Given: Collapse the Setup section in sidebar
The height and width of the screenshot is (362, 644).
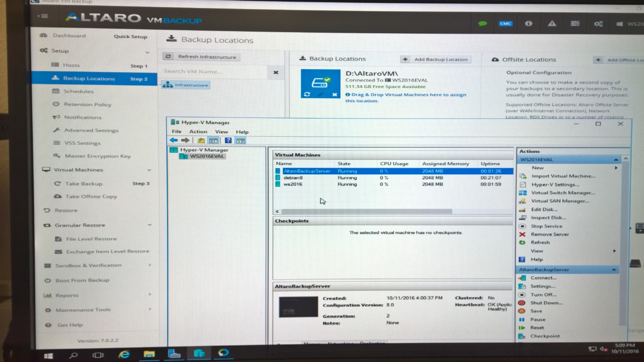Looking at the screenshot, I should click(148, 52).
